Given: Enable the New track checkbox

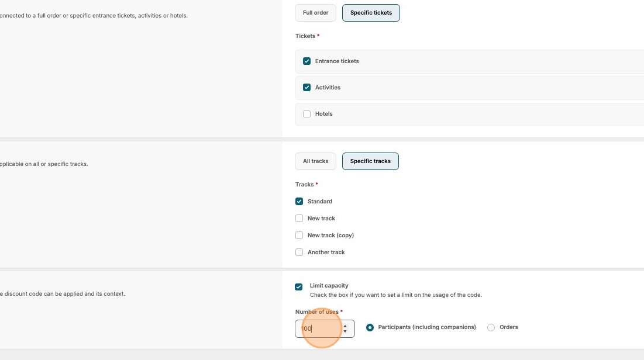Looking at the screenshot, I should pos(299,219).
